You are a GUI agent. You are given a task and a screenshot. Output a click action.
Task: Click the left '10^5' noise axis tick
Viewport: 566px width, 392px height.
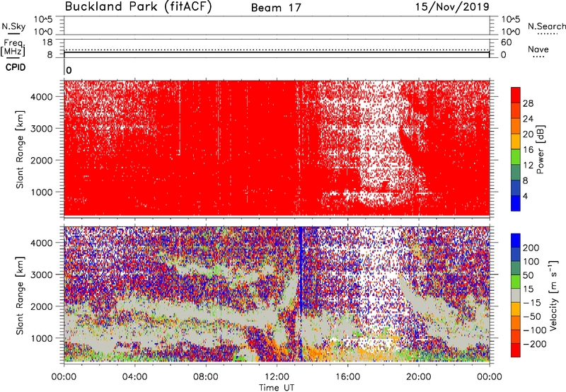[x=43, y=19]
